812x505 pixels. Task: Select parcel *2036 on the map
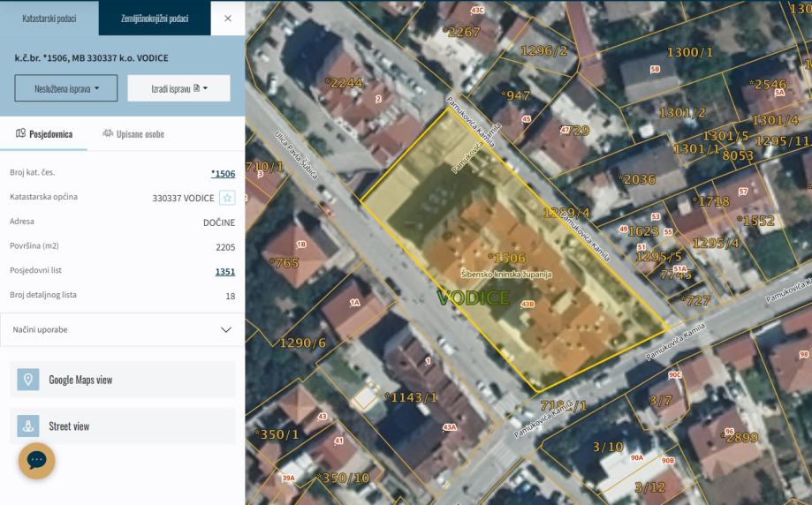[637, 179]
